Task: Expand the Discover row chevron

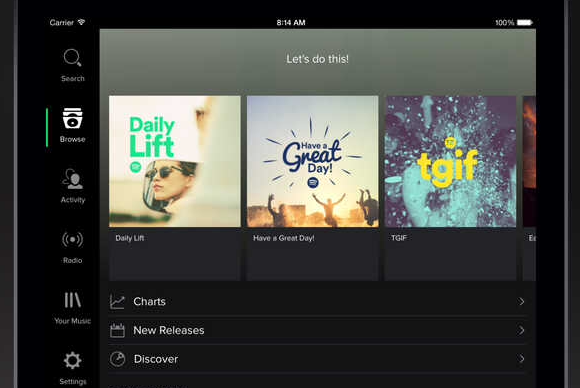Action: click(521, 359)
